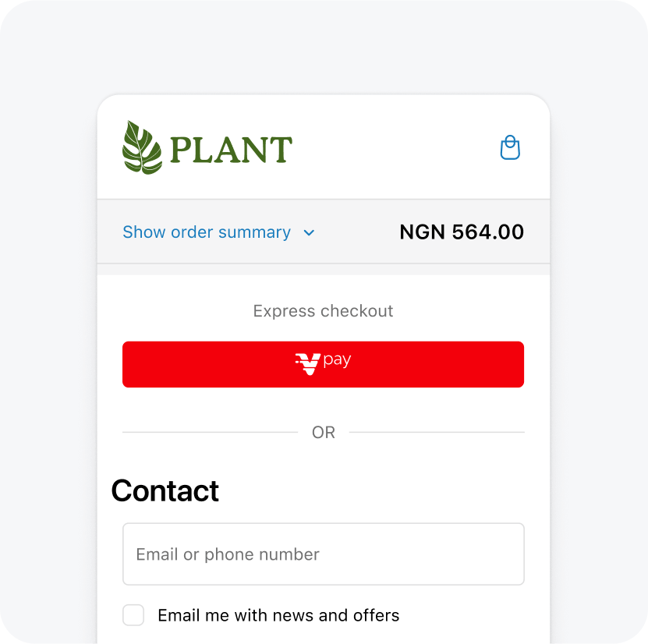
Task: Click the PLANT wordmark text
Action: [x=231, y=150]
